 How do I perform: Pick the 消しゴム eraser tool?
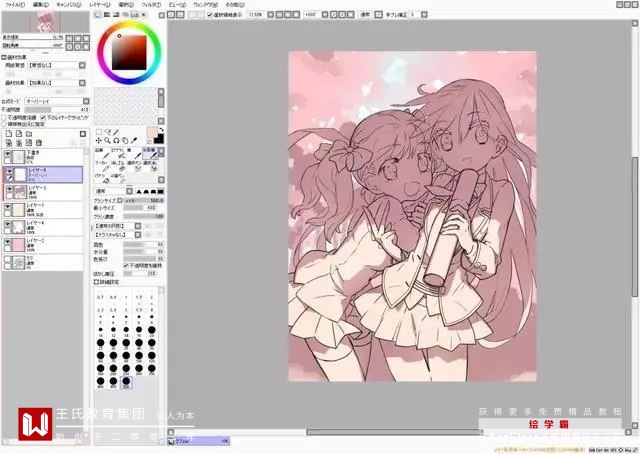[118, 166]
